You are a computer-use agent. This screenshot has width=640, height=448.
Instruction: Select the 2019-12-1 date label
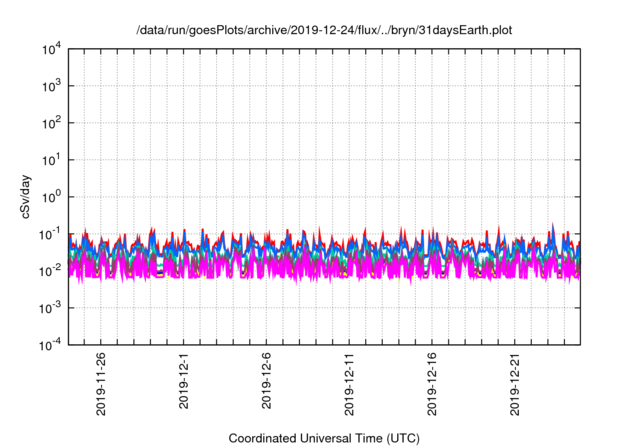pyautogui.click(x=184, y=383)
